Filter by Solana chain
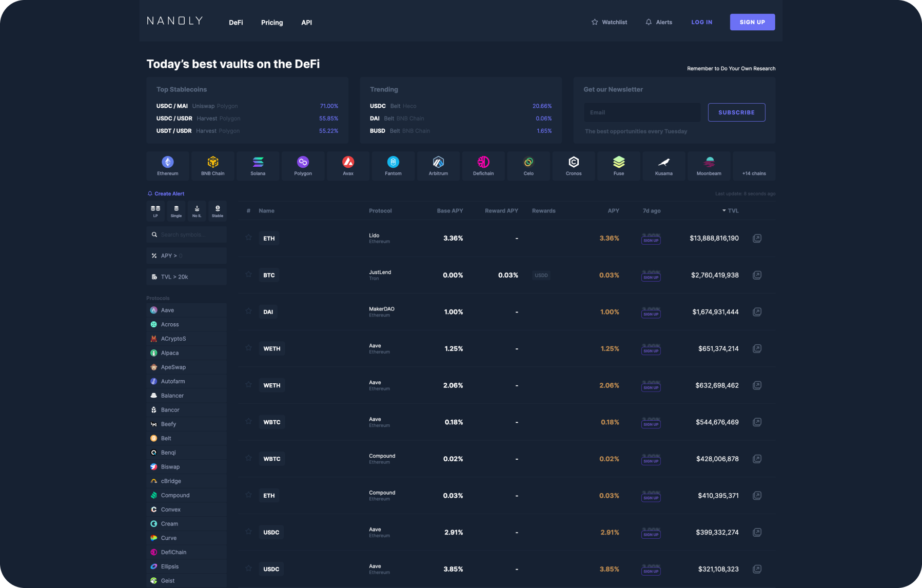The image size is (922, 588). point(258,166)
